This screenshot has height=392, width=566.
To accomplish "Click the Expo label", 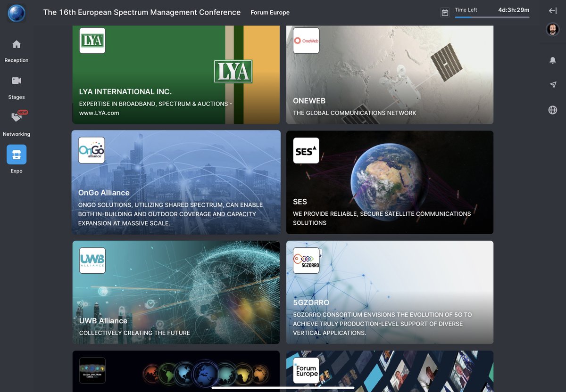I will pyautogui.click(x=17, y=171).
